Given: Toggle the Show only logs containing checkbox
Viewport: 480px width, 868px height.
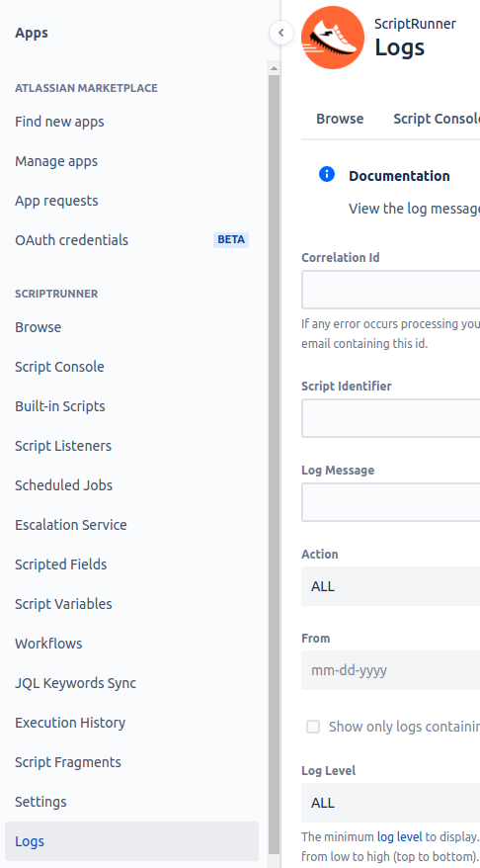Looking at the screenshot, I should [x=313, y=727].
